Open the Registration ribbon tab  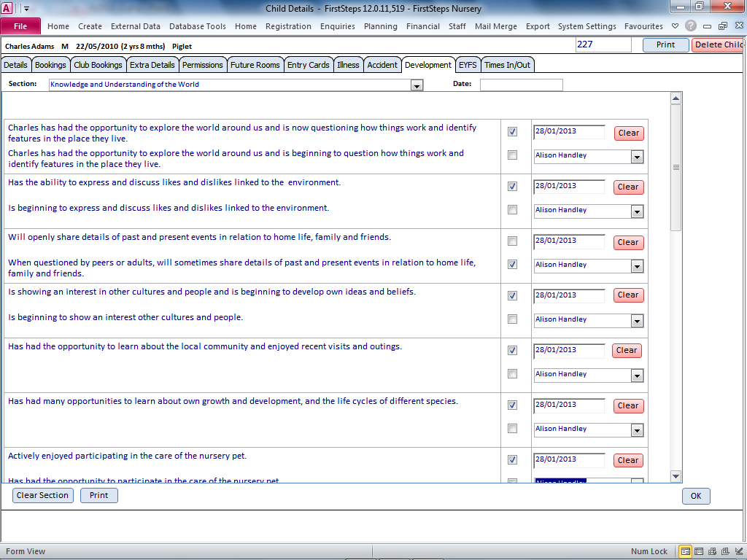288,26
